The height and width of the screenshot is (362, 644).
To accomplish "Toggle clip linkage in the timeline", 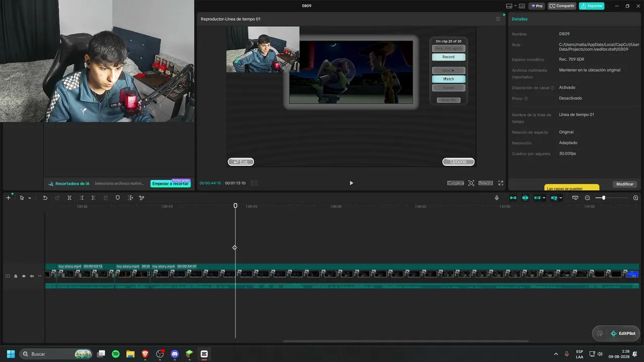I will point(537,198).
